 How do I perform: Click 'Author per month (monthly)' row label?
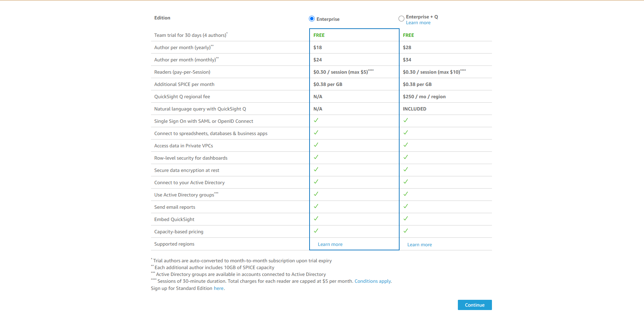pos(186,60)
